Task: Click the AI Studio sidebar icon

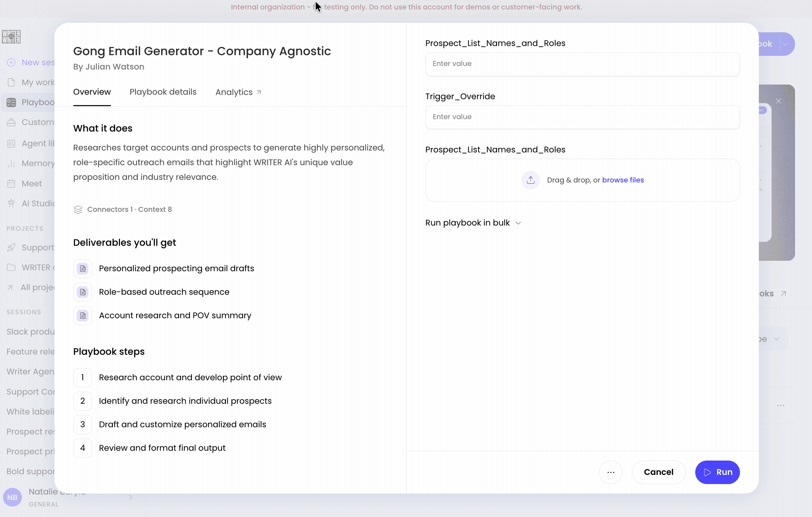Action: tap(11, 203)
